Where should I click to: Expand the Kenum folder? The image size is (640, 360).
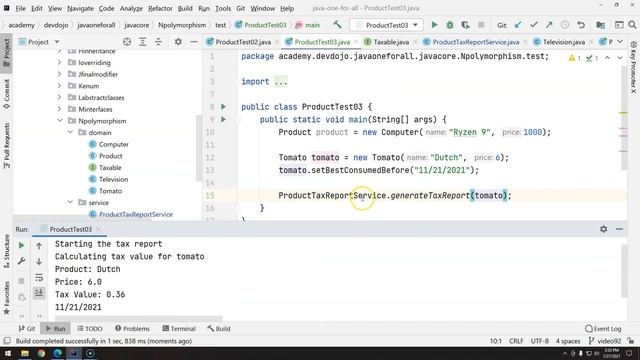[x=60, y=86]
